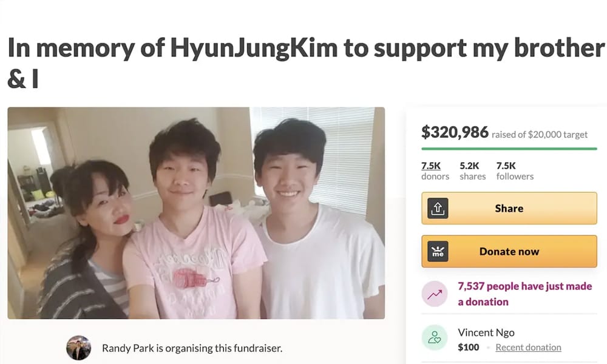
Task: Open the Recent donation link
Action: coord(529,348)
